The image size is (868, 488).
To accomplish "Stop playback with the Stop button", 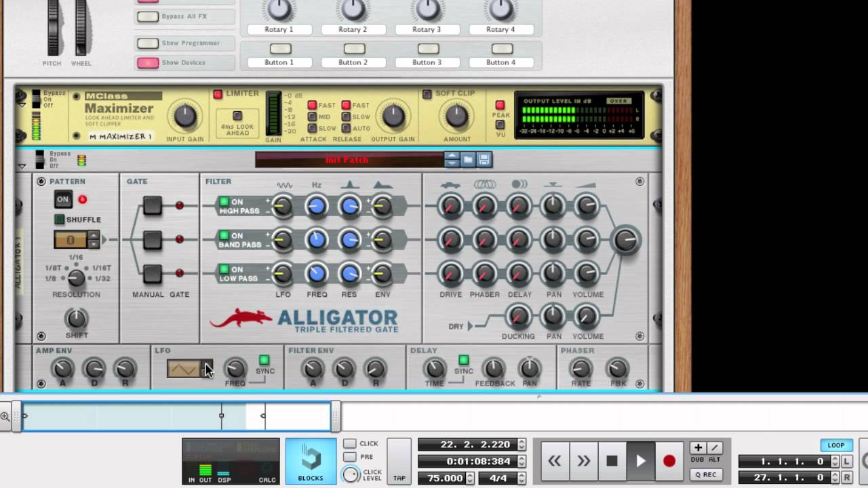I will coord(612,461).
